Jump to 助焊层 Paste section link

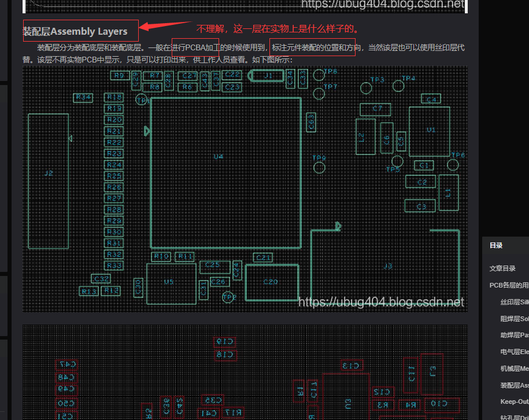click(515, 336)
